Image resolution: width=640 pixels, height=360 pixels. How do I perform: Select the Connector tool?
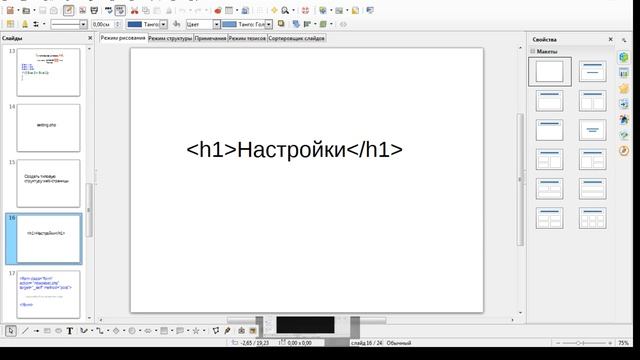(100, 331)
